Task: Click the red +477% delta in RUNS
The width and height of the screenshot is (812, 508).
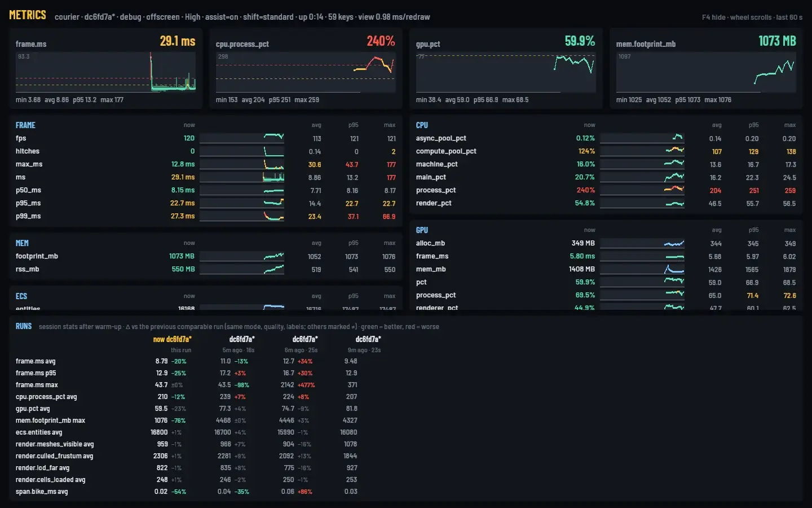Action: point(306,385)
